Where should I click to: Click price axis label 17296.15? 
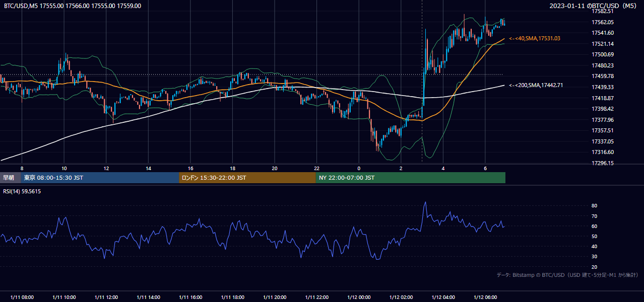coord(602,163)
